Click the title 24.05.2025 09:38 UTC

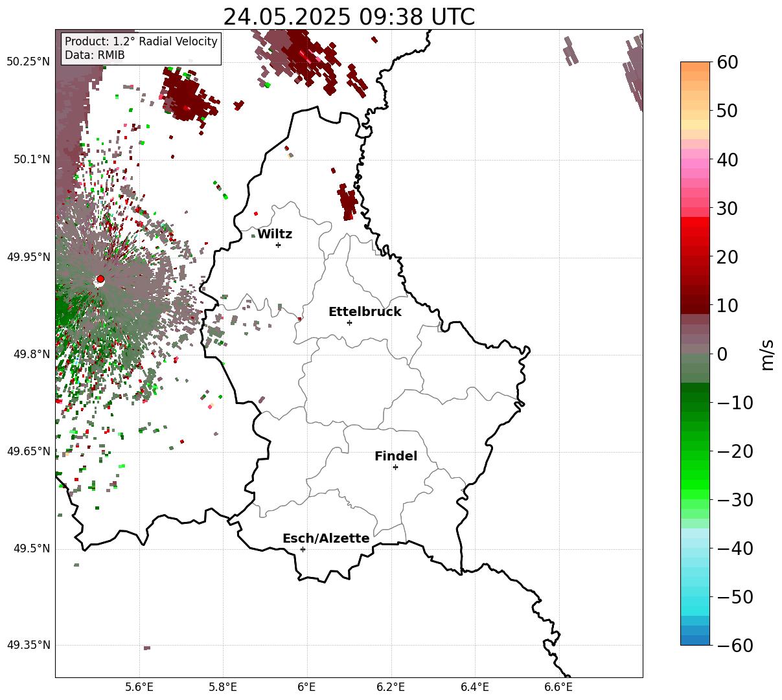pyautogui.click(x=349, y=17)
